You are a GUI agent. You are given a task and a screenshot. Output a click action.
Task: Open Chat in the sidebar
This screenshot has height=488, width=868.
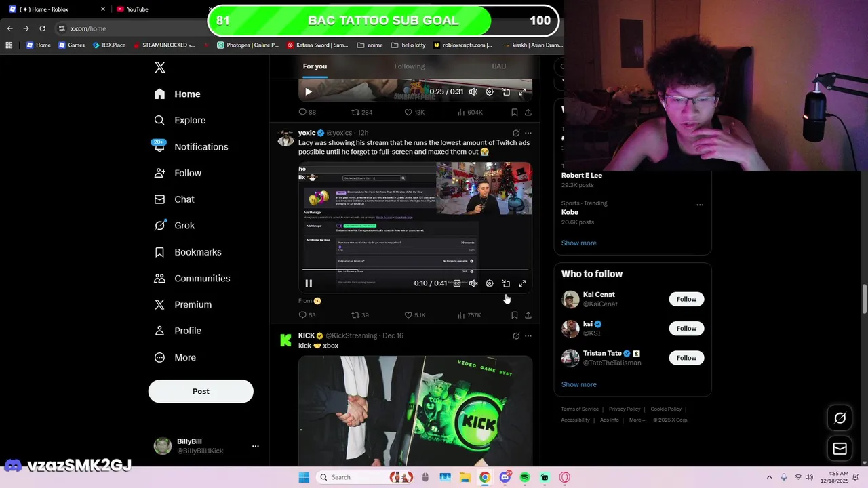click(x=174, y=199)
